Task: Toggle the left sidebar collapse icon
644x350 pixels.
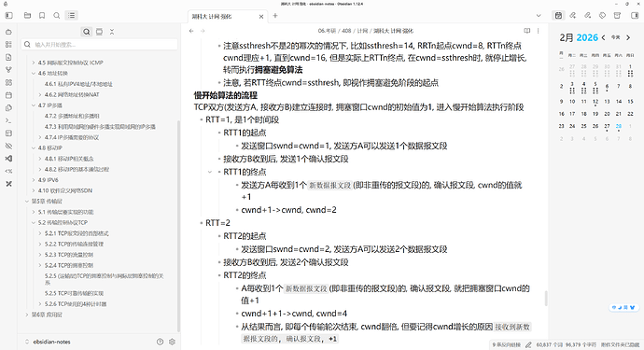Action: pyautogui.click(x=8, y=16)
